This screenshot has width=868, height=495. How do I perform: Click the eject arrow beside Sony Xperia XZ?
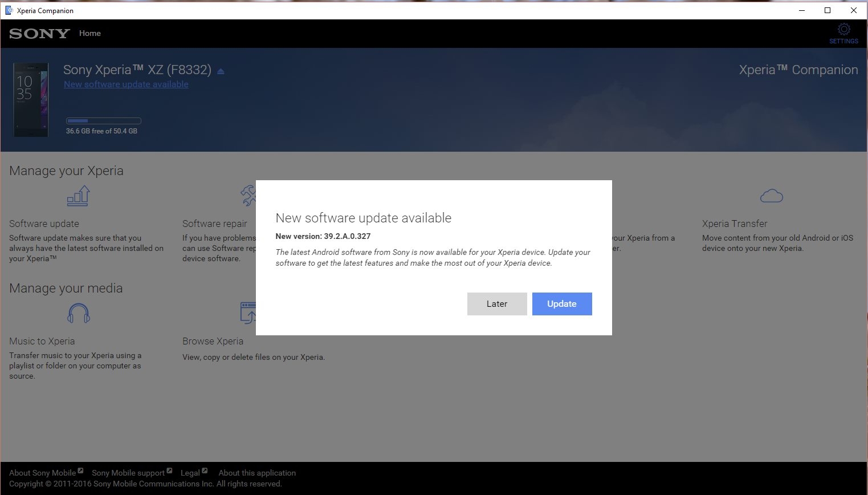pyautogui.click(x=221, y=71)
